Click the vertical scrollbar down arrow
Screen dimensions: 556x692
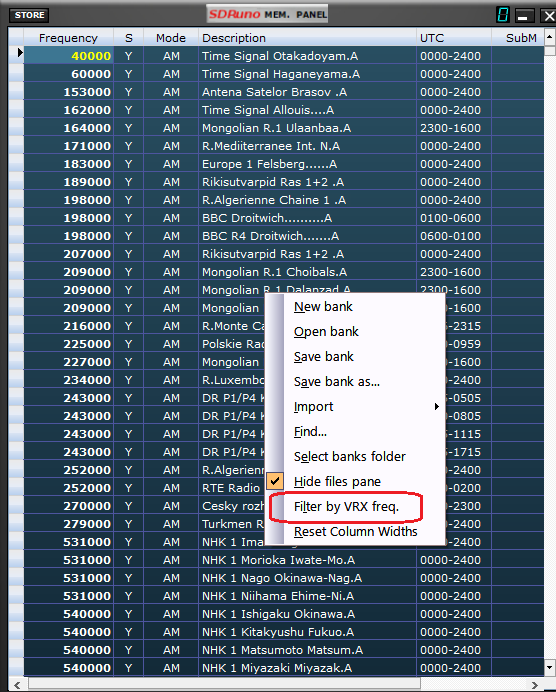click(x=549, y=667)
